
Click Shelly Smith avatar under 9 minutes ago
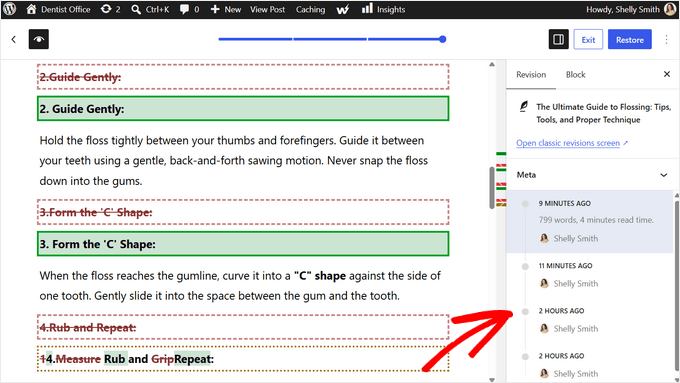pos(544,238)
